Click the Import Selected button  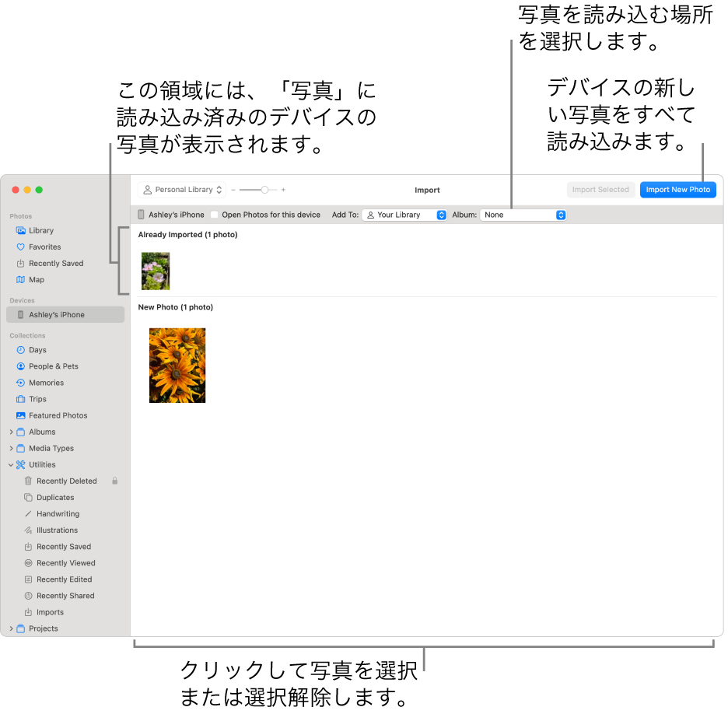coord(600,190)
